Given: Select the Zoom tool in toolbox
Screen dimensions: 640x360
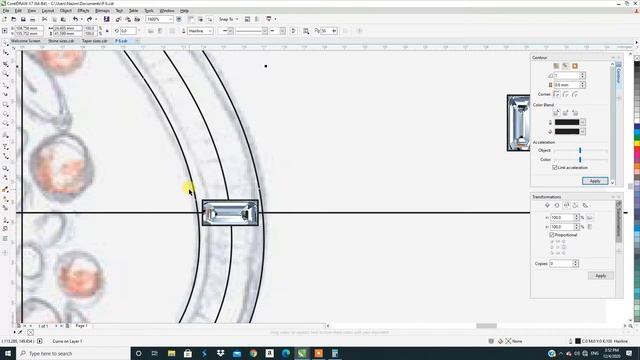Looking at the screenshot, I should 5,74.
